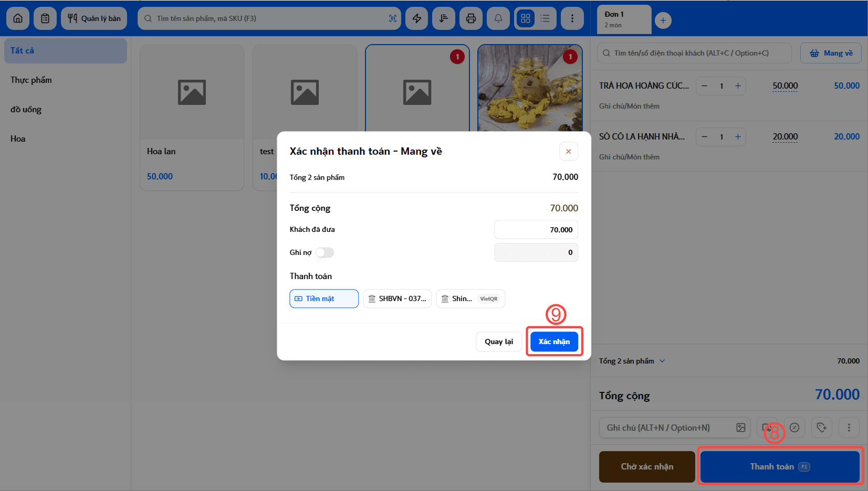Image resolution: width=868 pixels, height=491 pixels.
Task: Click the Chờ xác nhận button
Action: 647,467
